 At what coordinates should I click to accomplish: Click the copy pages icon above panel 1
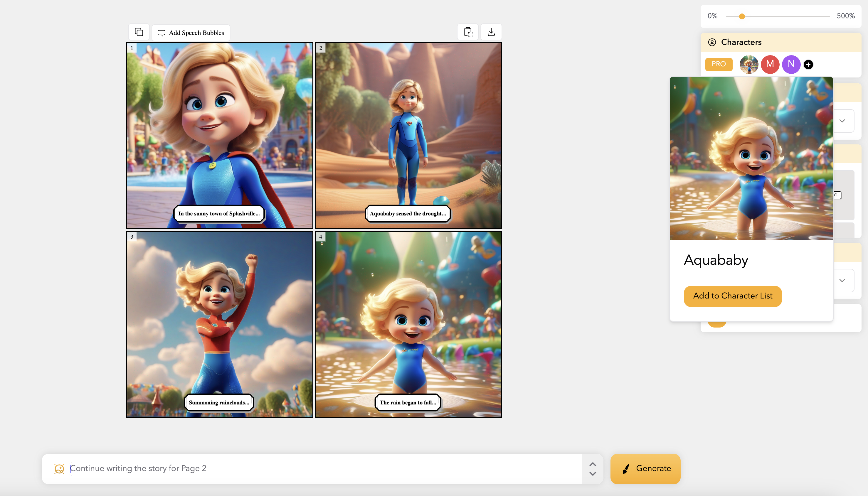[139, 32]
